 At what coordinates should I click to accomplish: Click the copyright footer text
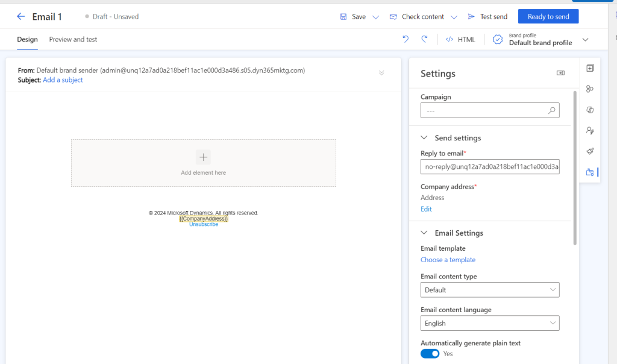point(203,213)
